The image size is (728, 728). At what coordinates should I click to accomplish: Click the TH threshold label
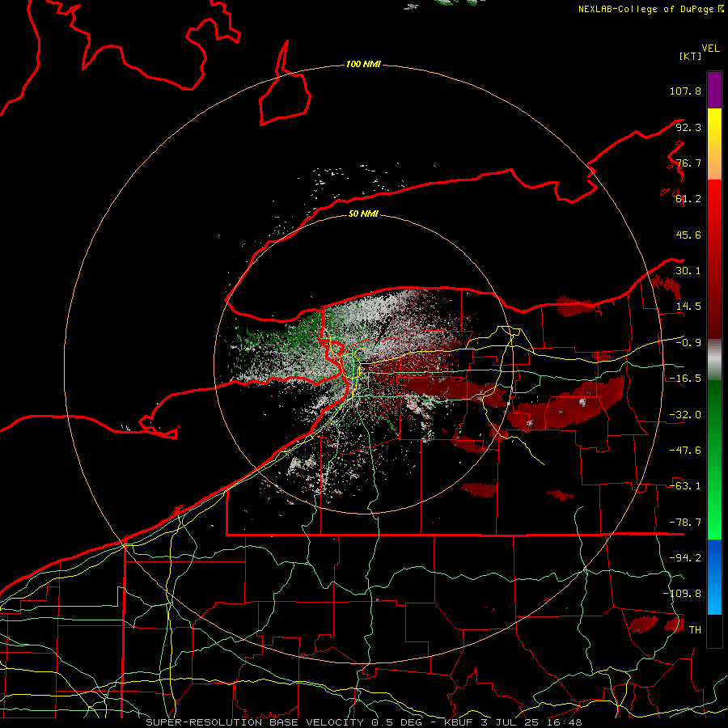click(695, 630)
